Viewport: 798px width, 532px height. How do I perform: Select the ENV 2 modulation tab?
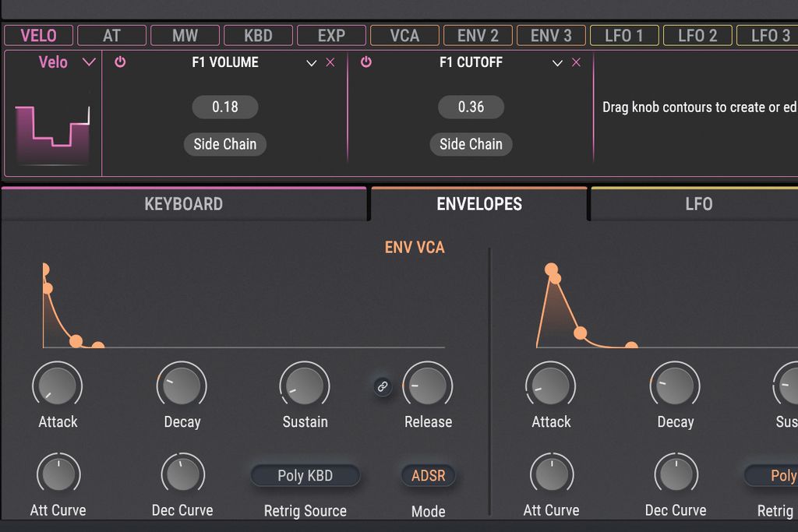(x=478, y=35)
